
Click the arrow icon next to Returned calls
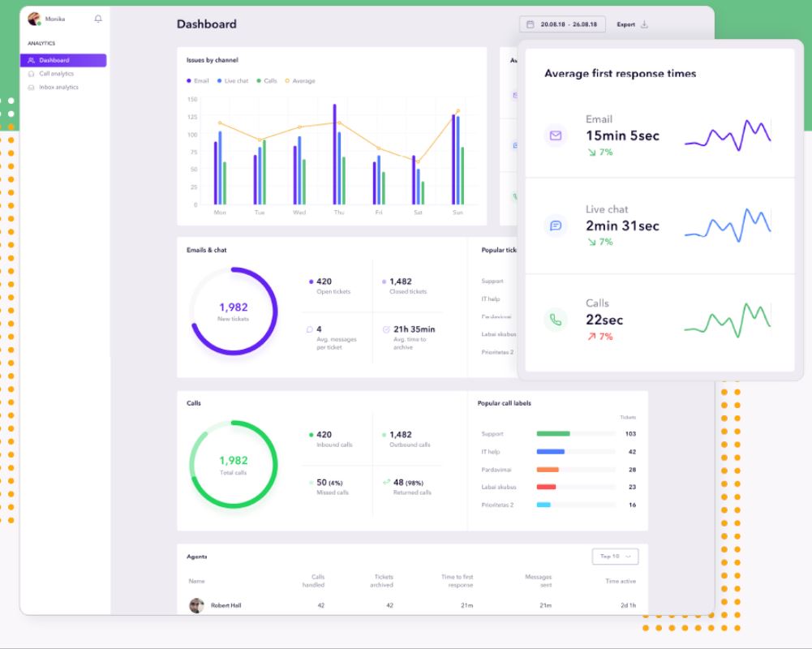(x=386, y=482)
